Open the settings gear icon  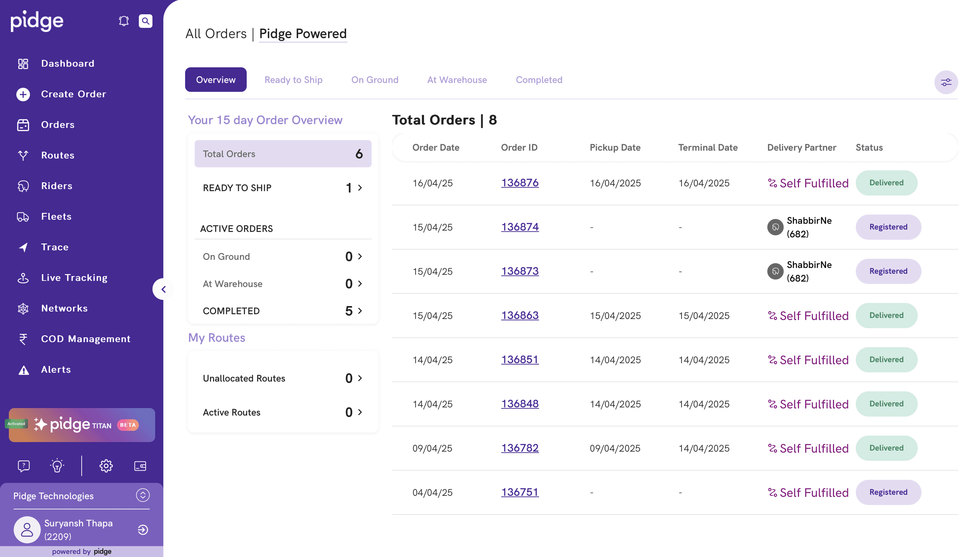106,466
